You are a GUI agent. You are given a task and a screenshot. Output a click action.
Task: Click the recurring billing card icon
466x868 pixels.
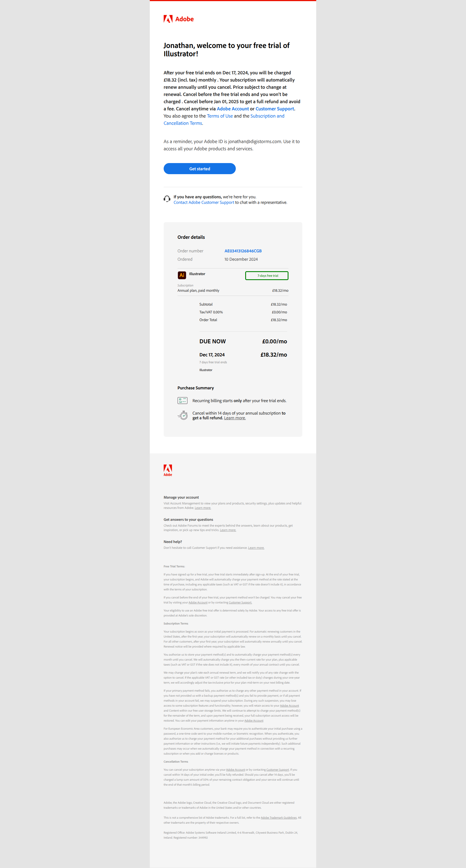(x=182, y=400)
